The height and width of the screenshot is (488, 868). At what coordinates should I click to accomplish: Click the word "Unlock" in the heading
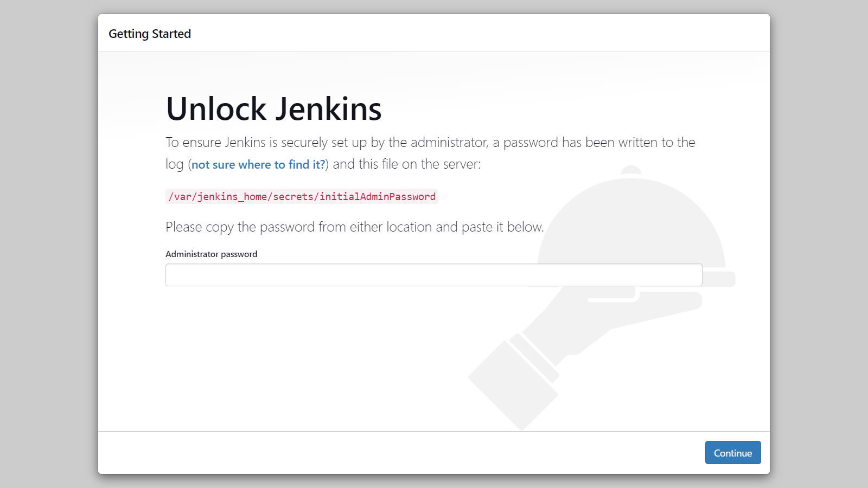pyautogui.click(x=216, y=109)
